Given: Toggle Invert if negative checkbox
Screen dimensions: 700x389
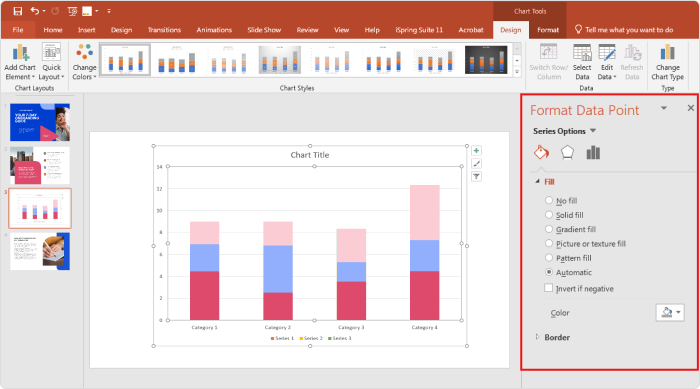Looking at the screenshot, I should click(x=549, y=288).
